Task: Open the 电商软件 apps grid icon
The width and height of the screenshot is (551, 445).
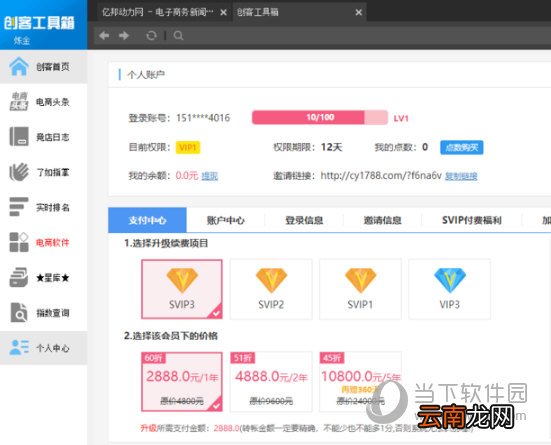Action: 19,242
